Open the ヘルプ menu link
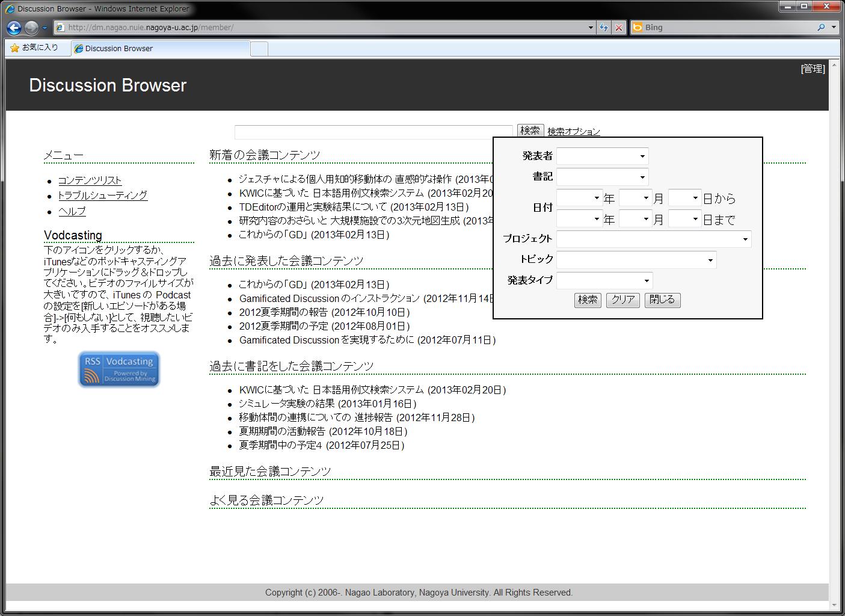845x616 pixels. 72,211
